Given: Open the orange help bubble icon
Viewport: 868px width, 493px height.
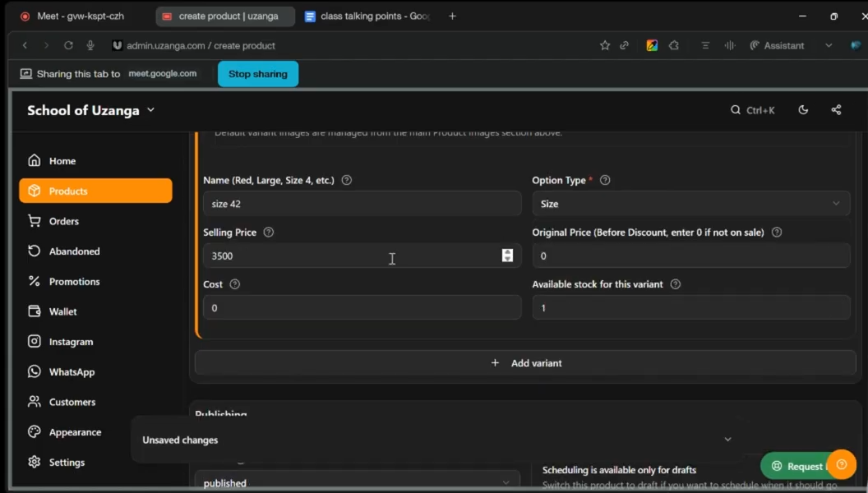Looking at the screenshot, I should click(x=842, y=465).
